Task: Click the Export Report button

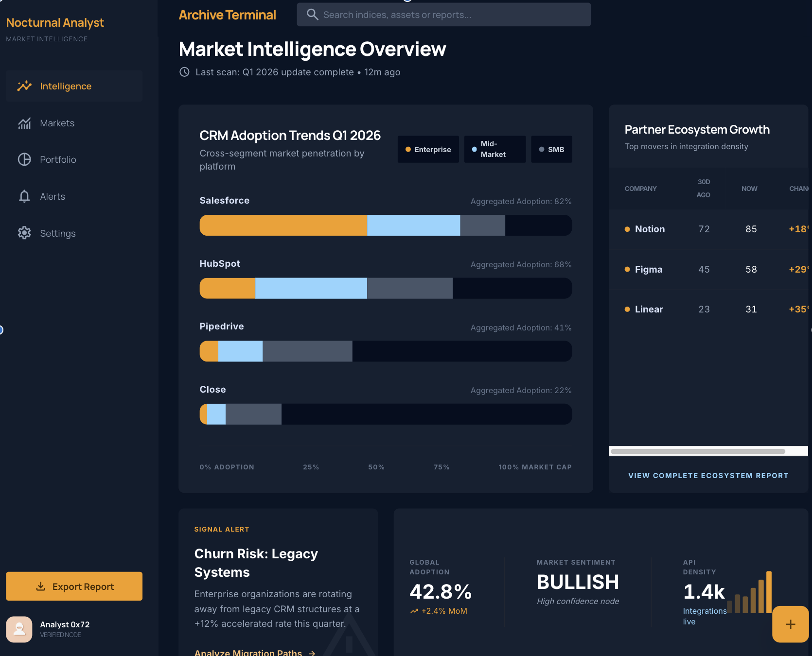Action: [74, 586]
